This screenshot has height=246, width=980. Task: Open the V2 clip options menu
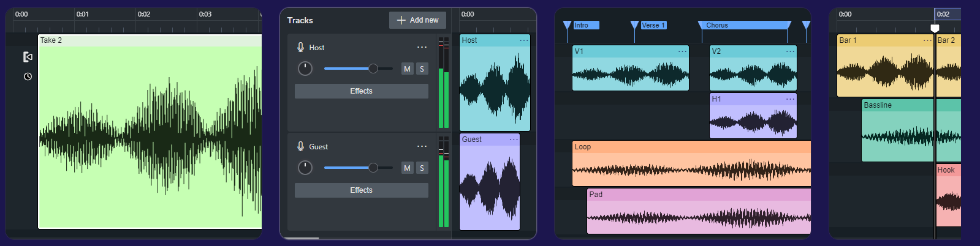[x=790, y=51]
